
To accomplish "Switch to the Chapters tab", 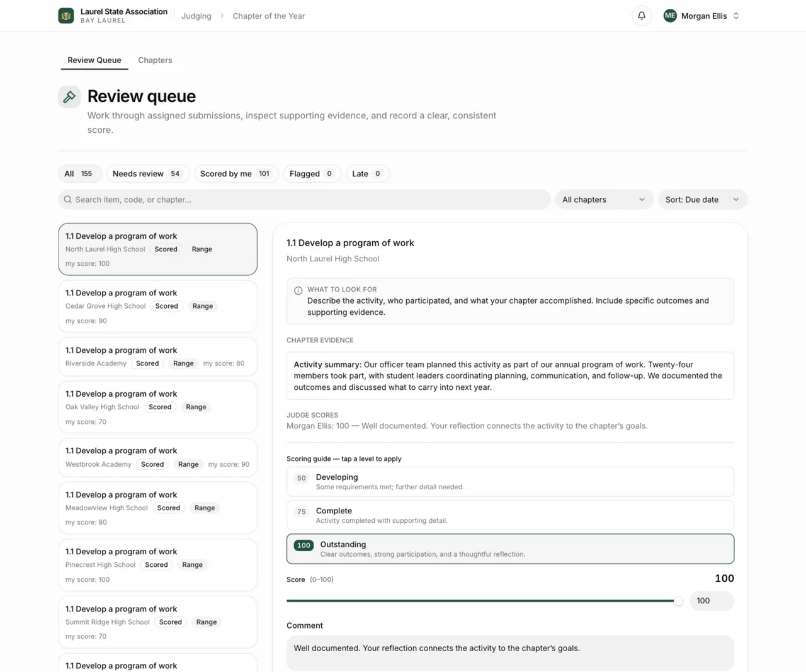I will [155, 60].
